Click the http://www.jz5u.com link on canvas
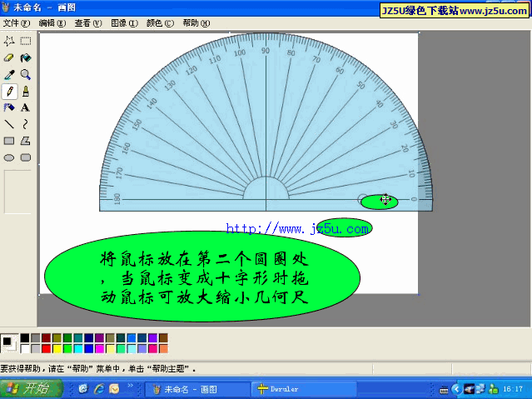532x399 pixels. 281,228
